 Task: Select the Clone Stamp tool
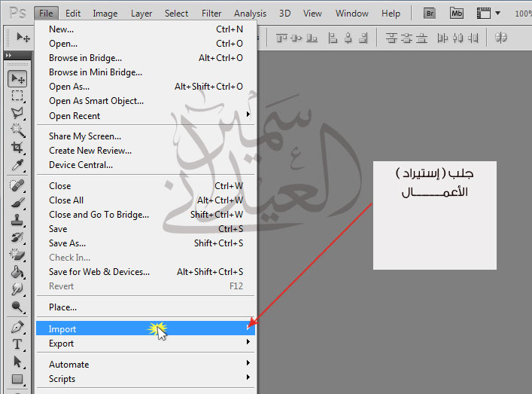(17, 220)
